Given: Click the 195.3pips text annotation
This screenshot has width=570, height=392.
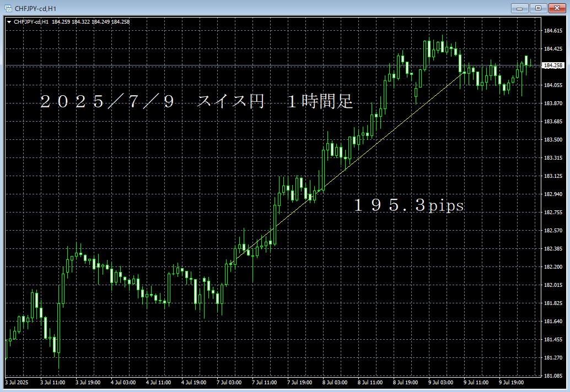Looking at the screenshot, I should pos(409,205).
